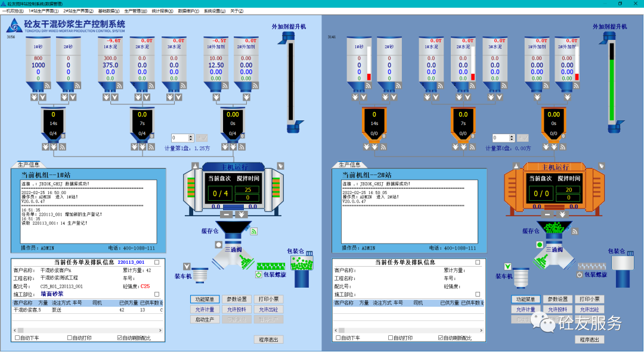Click 参数设置 button in station 2
This screenshot has width=644, height=352.
click(x=558, y=299)
